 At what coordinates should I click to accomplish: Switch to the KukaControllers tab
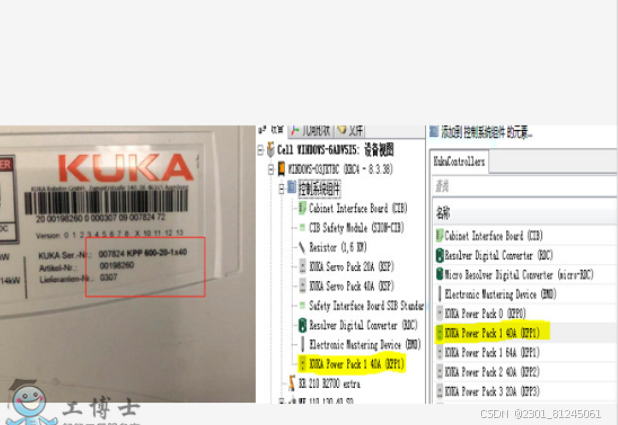click(x=459, y=161)
